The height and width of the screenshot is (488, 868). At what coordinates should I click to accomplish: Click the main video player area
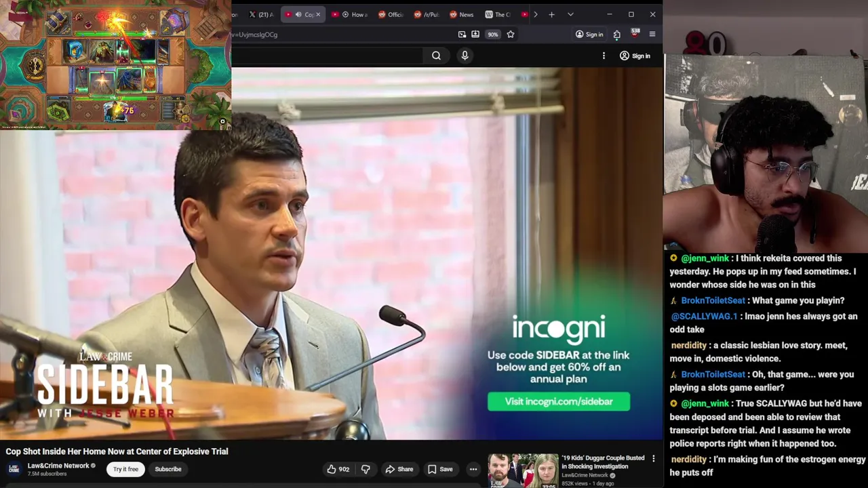click(x=332, y=253)
